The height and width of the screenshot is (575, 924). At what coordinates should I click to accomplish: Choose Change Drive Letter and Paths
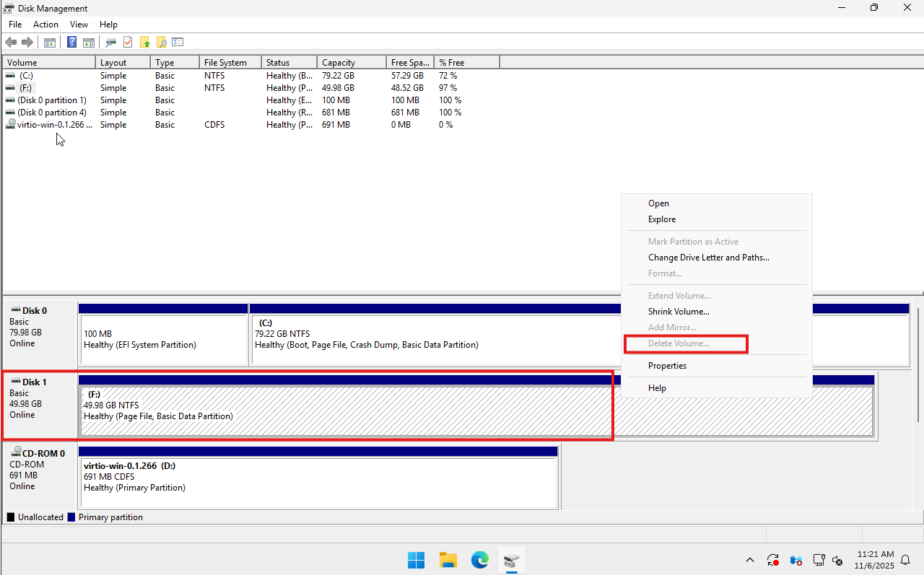coord(708,258)
